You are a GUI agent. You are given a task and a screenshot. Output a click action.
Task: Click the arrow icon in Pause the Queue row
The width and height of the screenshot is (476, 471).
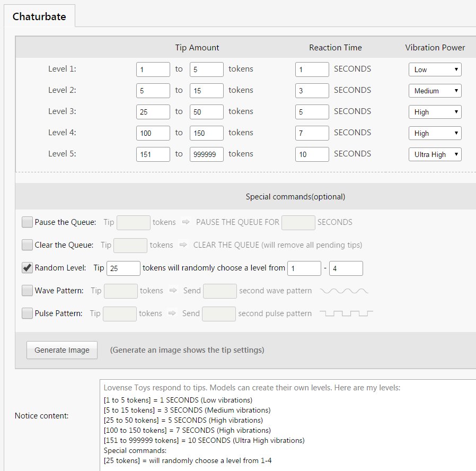tap(186, 222)
